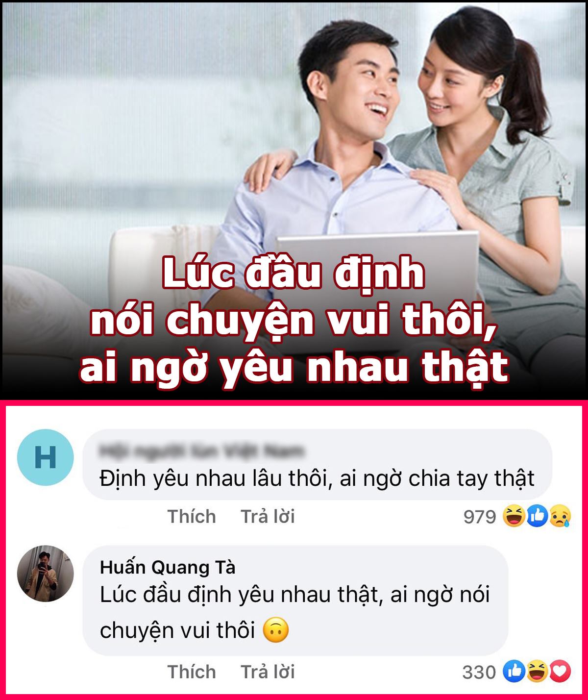Click the couple photo at top
Image resolution: width=588 pixels, height=700 pixels.
[x=294, y=200]
